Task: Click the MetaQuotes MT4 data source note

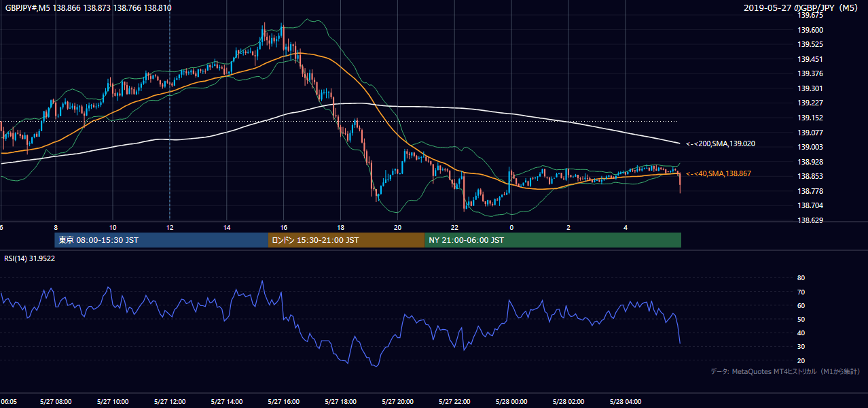Action: point(785,371)
